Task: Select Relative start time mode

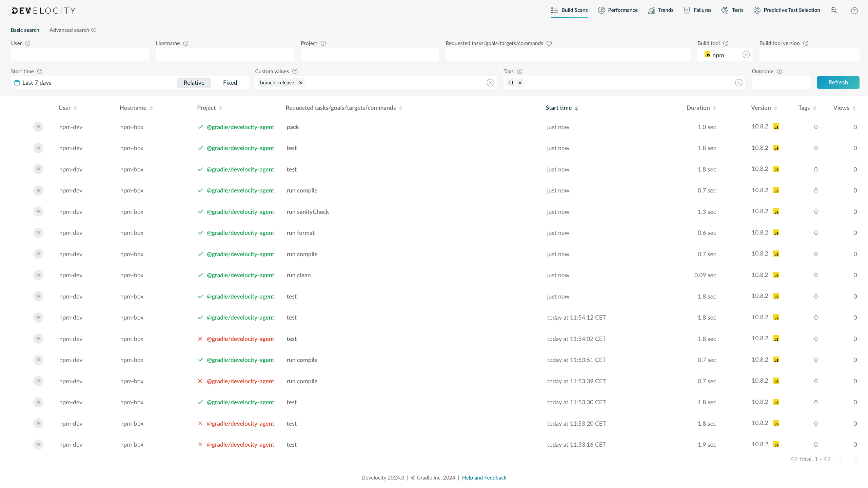Action: coord(194,83)
